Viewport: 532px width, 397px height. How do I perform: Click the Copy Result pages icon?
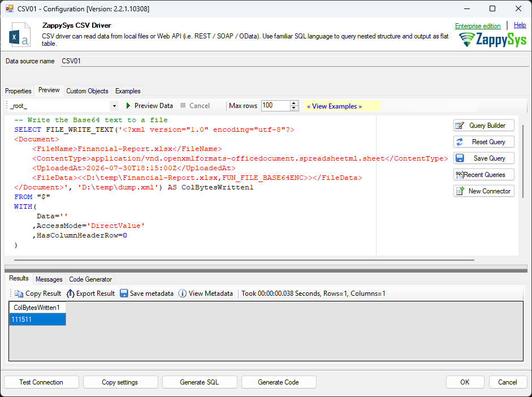(x=19, y=294)
